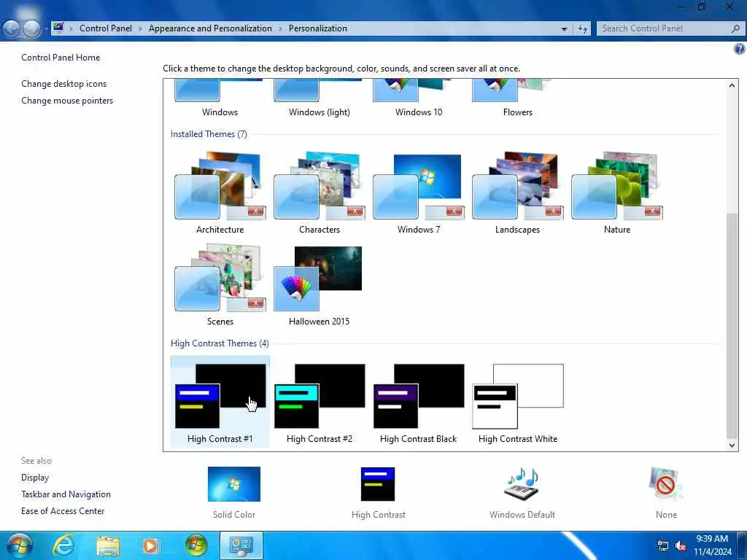Image resolution: width=747 pixels, height=560 pixels.
Task: Go to Appearance and Personalization breadcrumb
Action: point(210,28)
